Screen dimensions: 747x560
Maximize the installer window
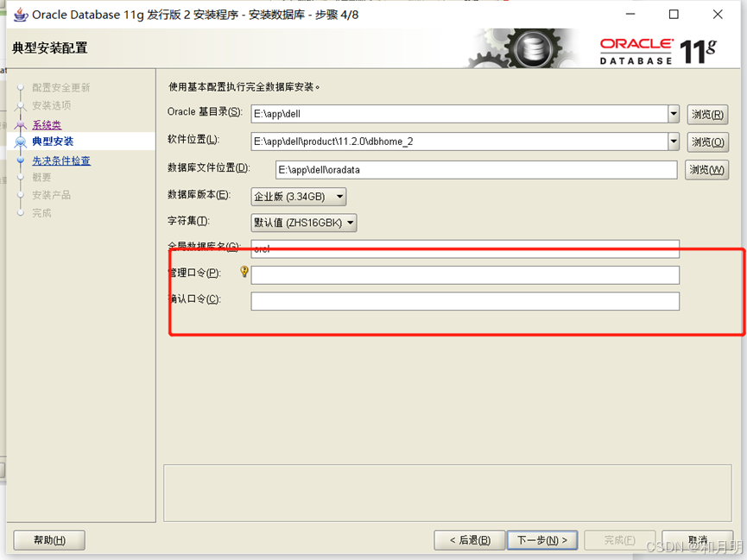[x=674, y=15]
